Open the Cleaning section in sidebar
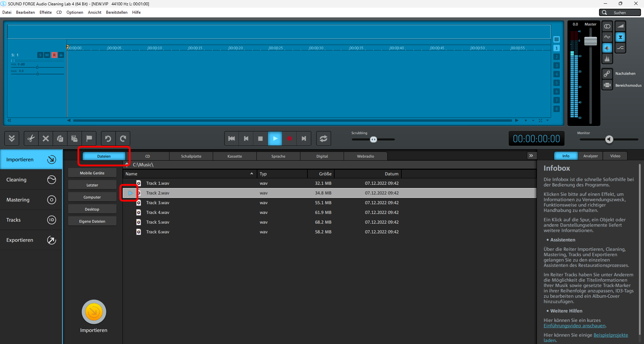 pyautogui.click(x=31, y=180)
